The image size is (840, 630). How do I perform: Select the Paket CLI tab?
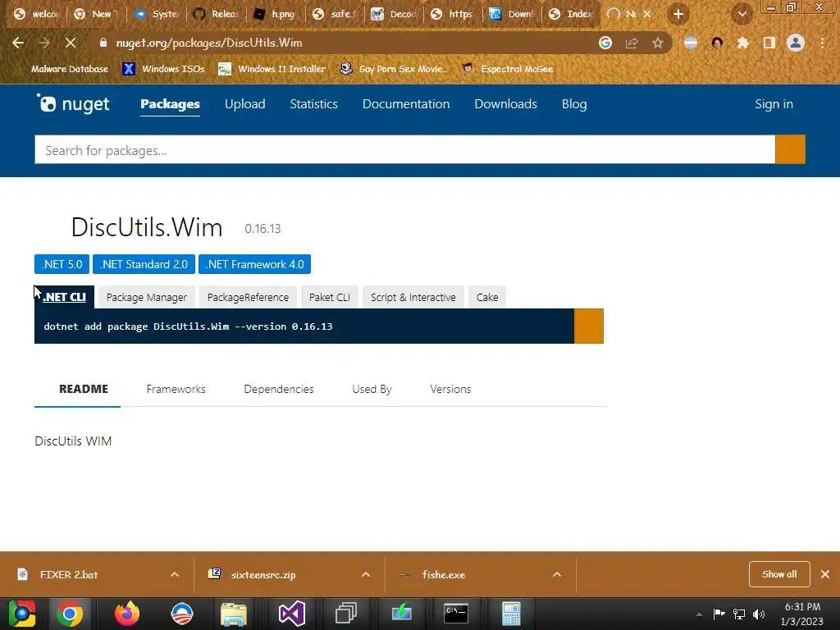[x=330, y=297]
